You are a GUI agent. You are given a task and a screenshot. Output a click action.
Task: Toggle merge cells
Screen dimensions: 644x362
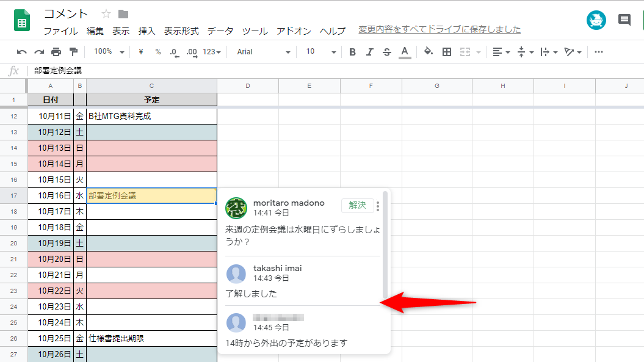465,52
